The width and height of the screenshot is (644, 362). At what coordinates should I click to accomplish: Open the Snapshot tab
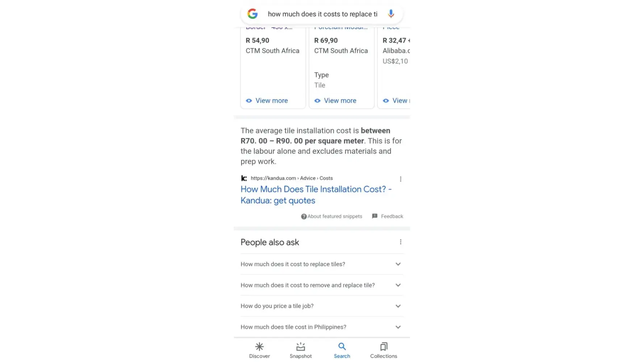pos(301,350)
